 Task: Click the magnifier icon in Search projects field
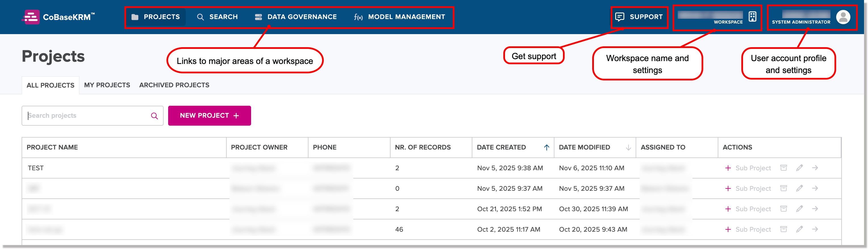tap(154, 116)
